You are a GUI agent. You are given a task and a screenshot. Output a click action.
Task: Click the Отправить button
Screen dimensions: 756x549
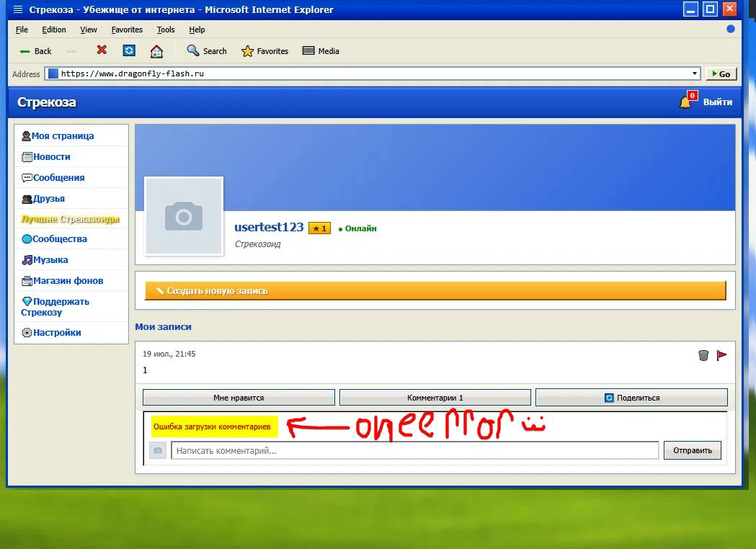tap(693, 451)
